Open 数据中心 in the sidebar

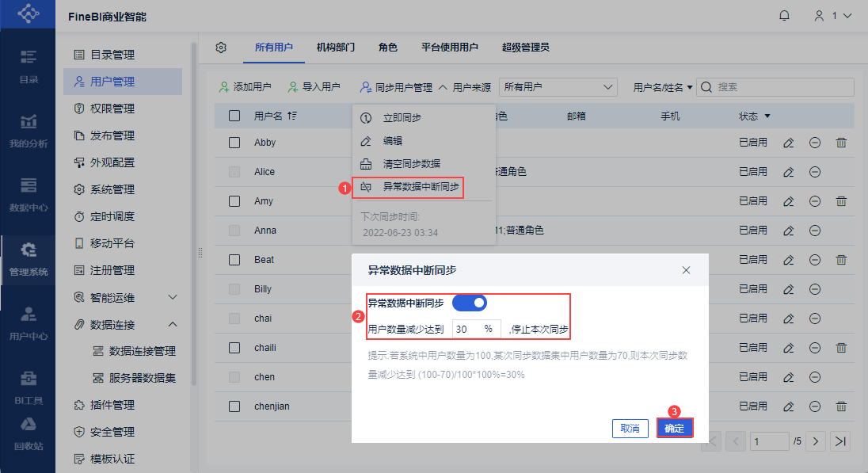click(29, 194)
